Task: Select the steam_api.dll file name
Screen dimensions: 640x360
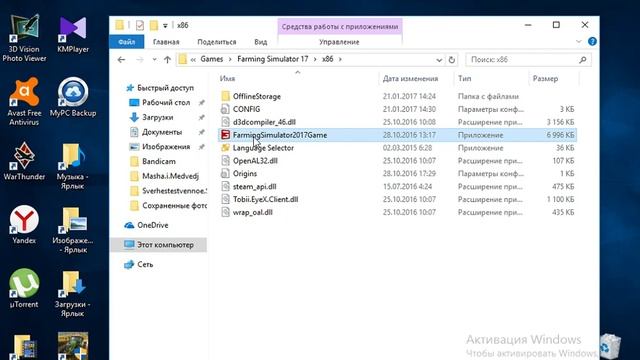Action: pyautogui.click(x=255, y=187)
